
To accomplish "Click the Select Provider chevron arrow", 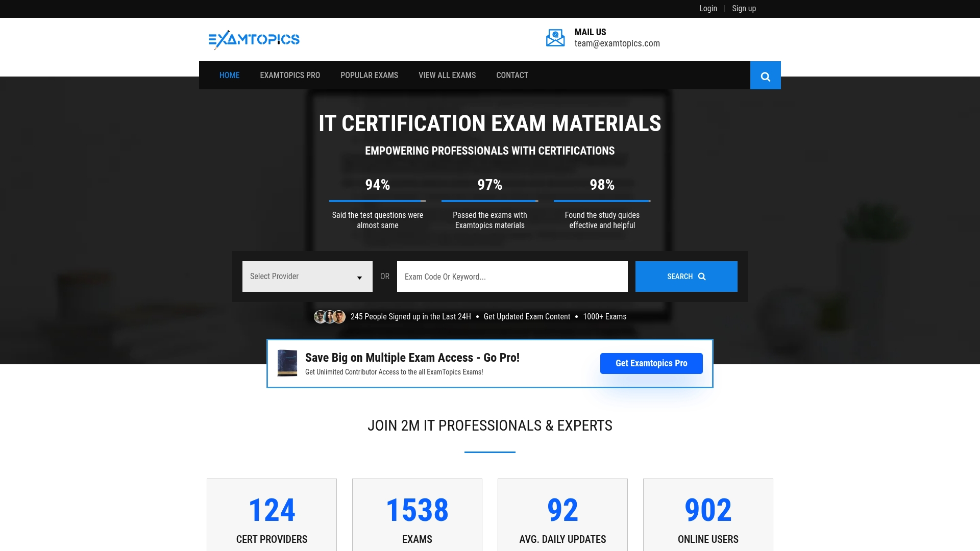I will (x=360, y=276).
